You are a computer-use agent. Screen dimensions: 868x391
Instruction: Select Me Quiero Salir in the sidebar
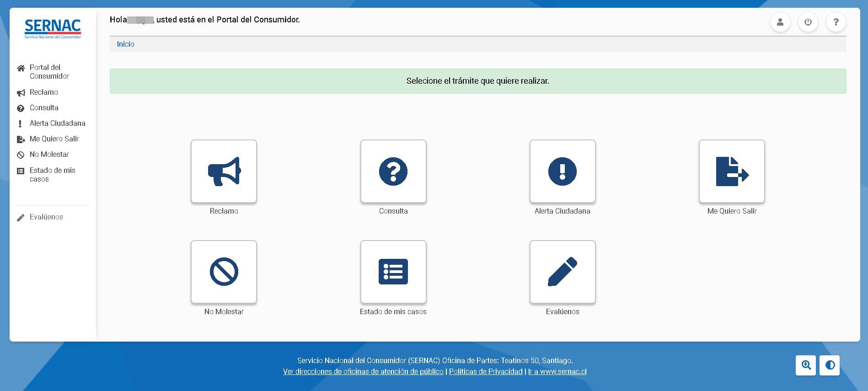(x=48, y=139)
